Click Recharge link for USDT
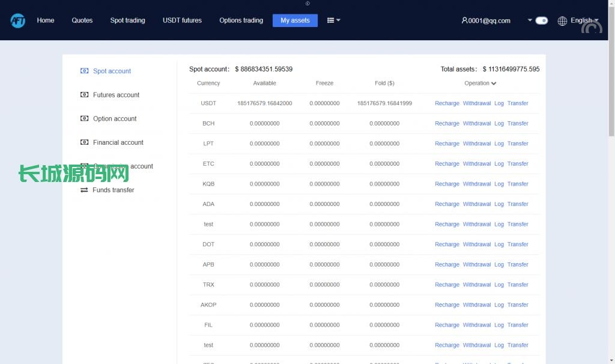This screenshot has height=364, width=615. tap(447, 103)
